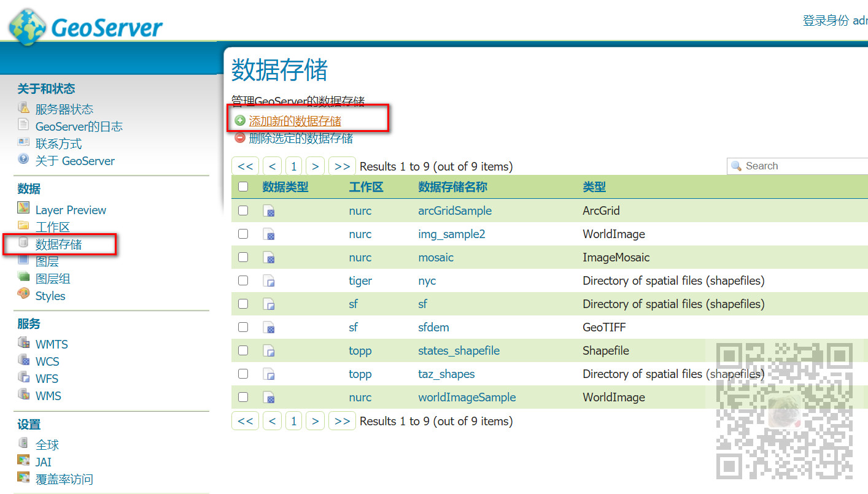Go to first page using bottom << button
This screenshot has width=868, height=494.
245,421
